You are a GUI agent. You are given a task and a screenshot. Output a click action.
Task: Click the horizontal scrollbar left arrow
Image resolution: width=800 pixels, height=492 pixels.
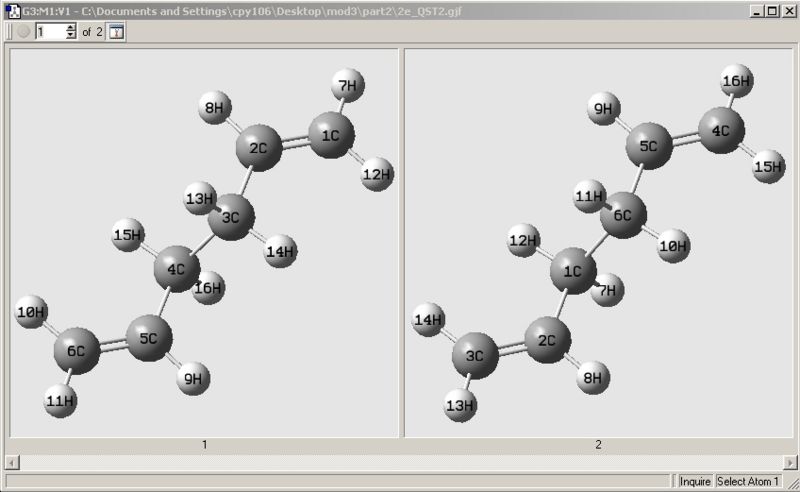(12, 462)
